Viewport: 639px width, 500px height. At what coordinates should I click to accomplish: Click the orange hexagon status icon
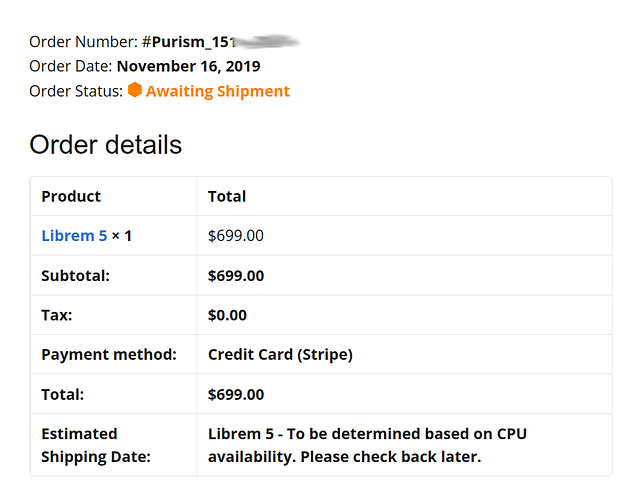pos(135,90)
